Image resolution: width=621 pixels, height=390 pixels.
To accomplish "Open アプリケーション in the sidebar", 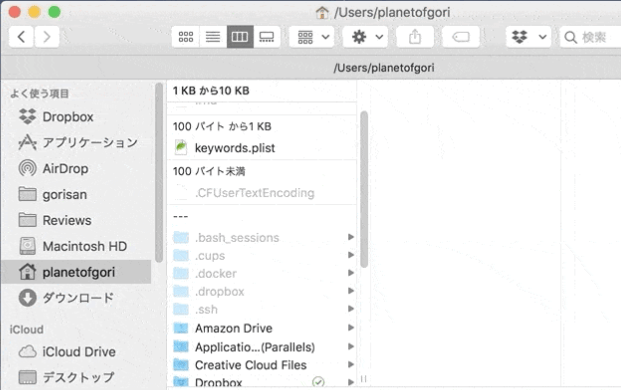I will (x=76, y=143).
